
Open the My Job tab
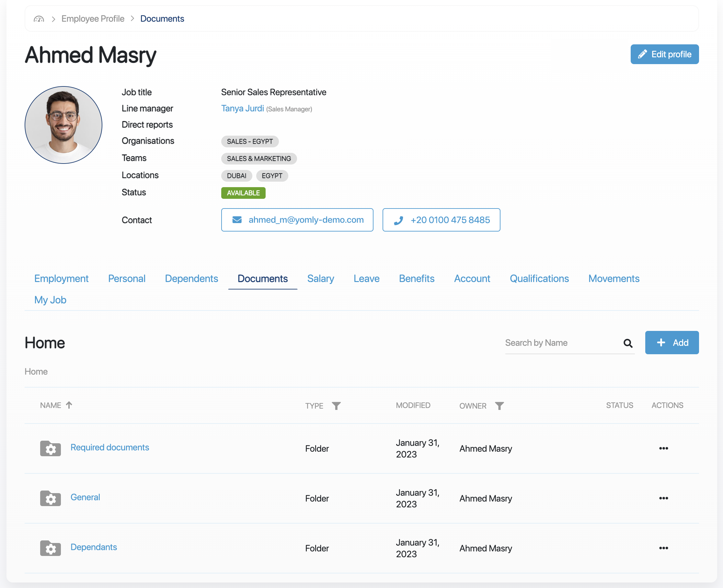(50, 300)
